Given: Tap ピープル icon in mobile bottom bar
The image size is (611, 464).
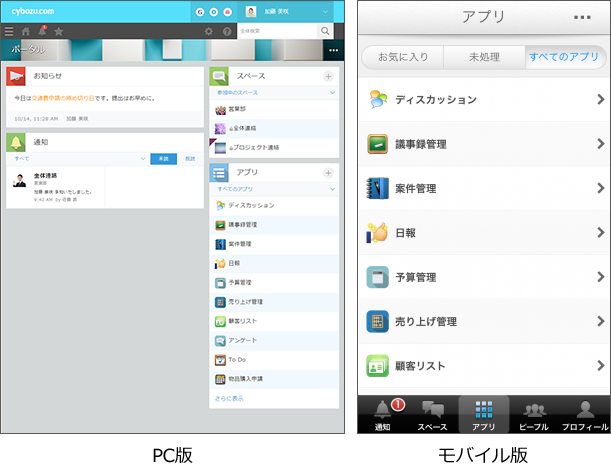Looking at the screenshot, I should coord(535,414).
